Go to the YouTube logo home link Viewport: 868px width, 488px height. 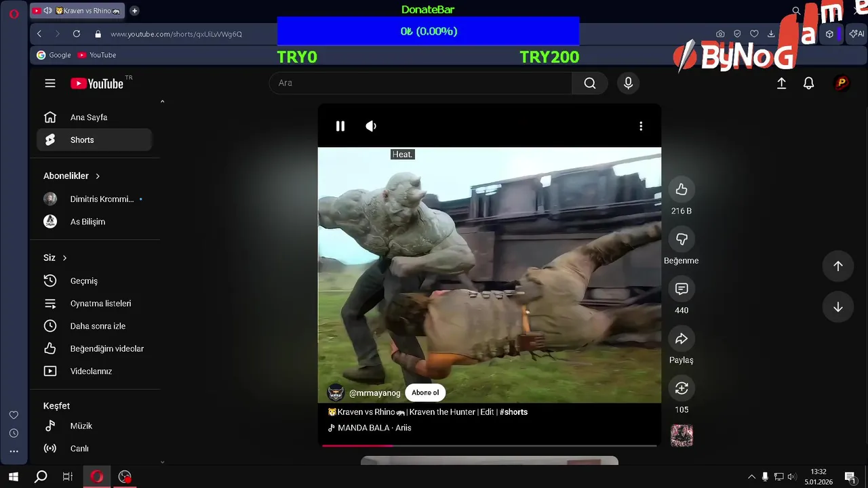click(97, 83)
